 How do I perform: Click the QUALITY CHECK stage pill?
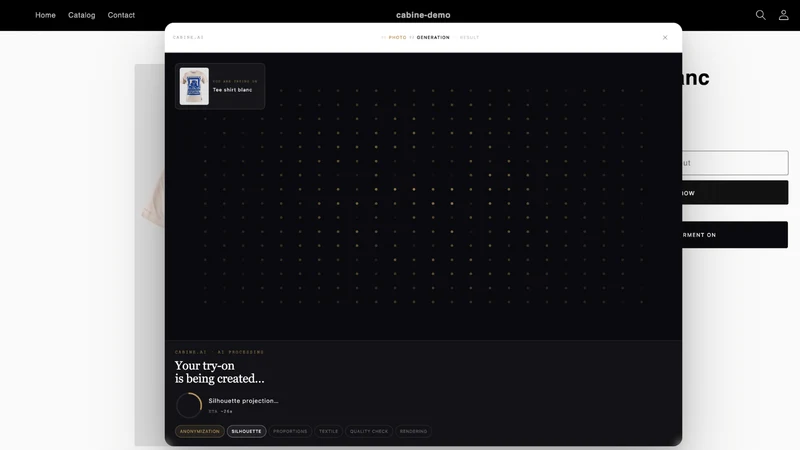click(x=369, y=431)
